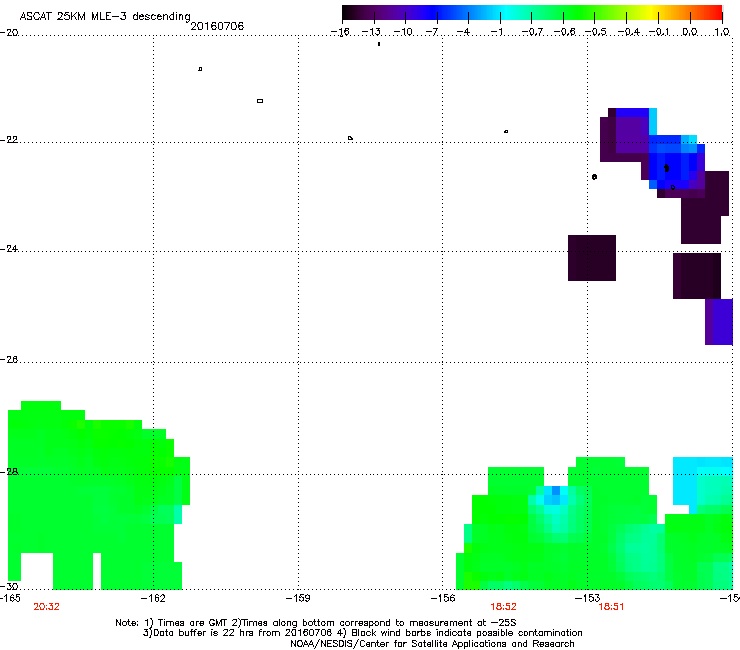Click the -26 latitude axis label
The image size is (740, 650).
point(9,360)
